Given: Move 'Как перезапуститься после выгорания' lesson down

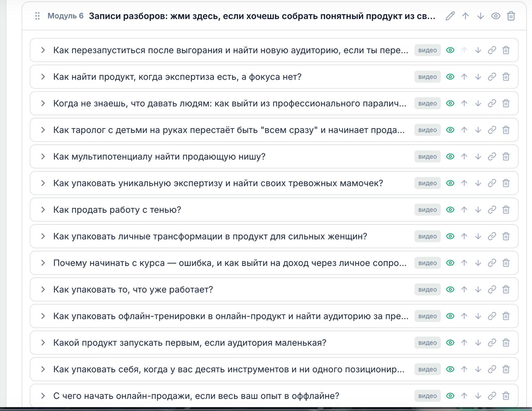Looking at the screenshot, I should (x=478, y=50).
